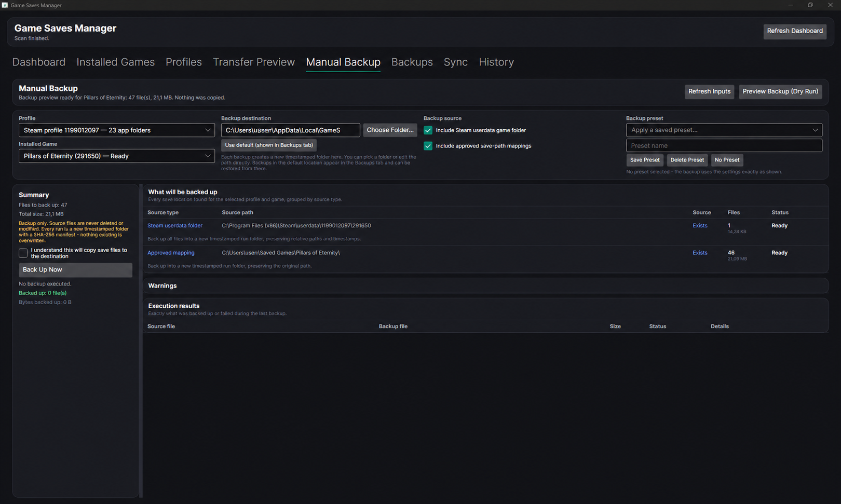This screenshot has width=841, height=504.
Task: Click the No backup executed message
Action: (45, 284)
